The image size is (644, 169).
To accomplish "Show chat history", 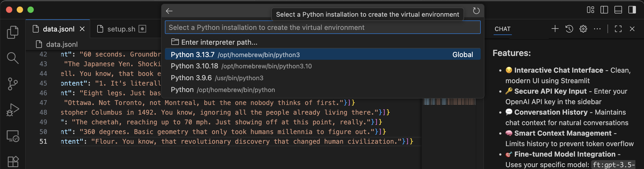I will [x=569, y=29].
